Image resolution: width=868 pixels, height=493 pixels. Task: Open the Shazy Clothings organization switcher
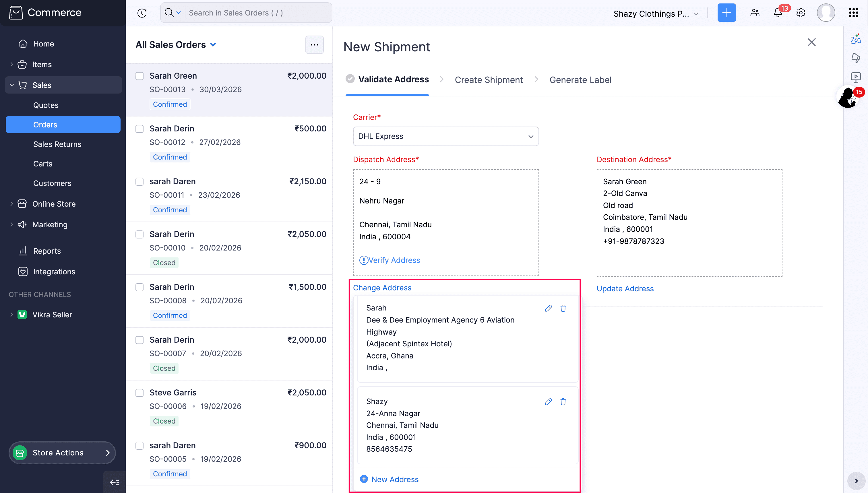[656, 13]
